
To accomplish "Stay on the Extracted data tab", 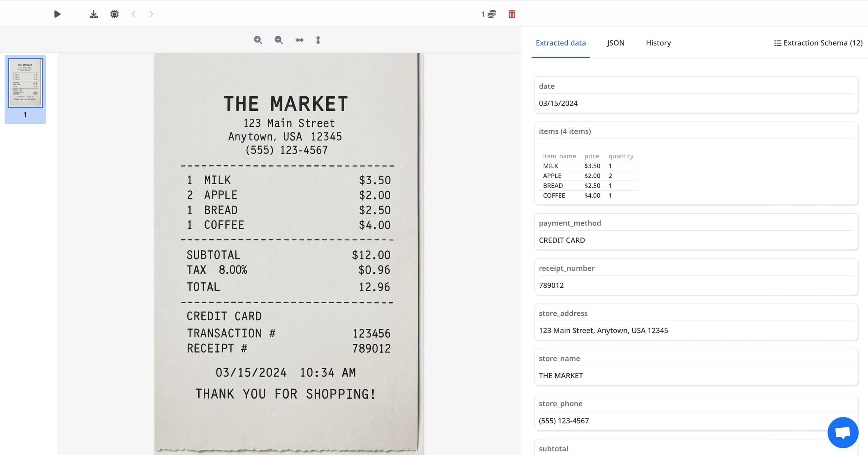I will coord(561,43).
